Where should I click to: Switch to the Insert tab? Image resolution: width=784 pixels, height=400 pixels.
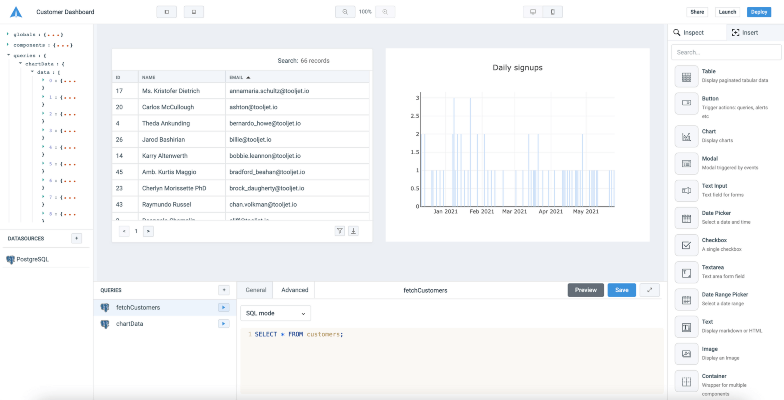tap(745, 32)
